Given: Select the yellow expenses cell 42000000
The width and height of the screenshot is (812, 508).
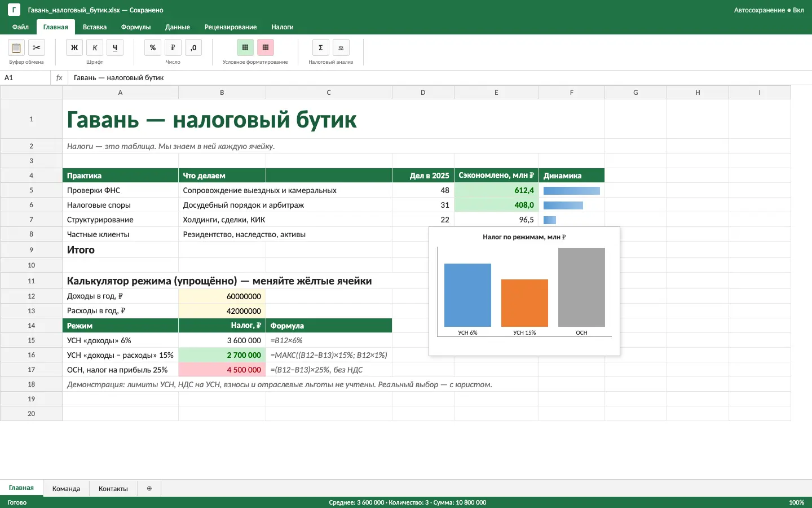Looking at the screenshot, I should pos(222,311).
